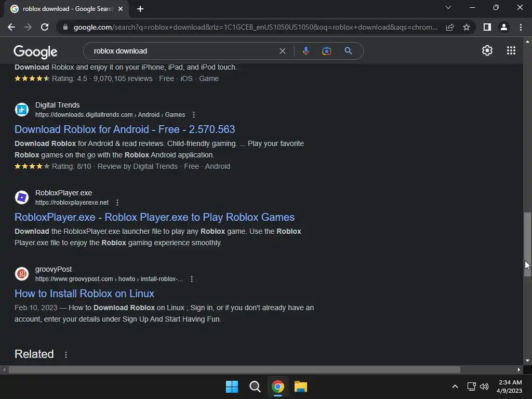
Task: Click the downloads.digitaltrends.com URL
Action: coord(110,115)
